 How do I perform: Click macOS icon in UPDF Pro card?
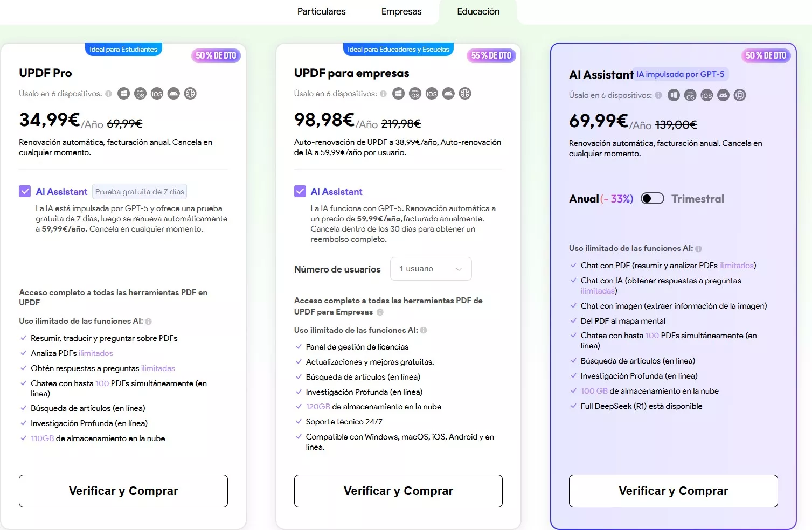pyautogui.click(x=140, y=94)
